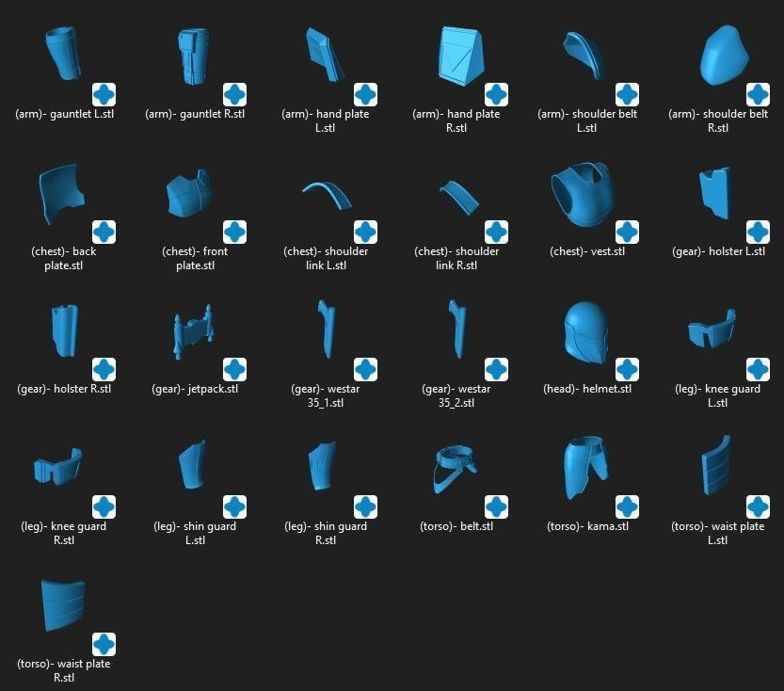Select the helmet.stl model thumbnail
The image size is (784, 691).
tap(586, 332)
